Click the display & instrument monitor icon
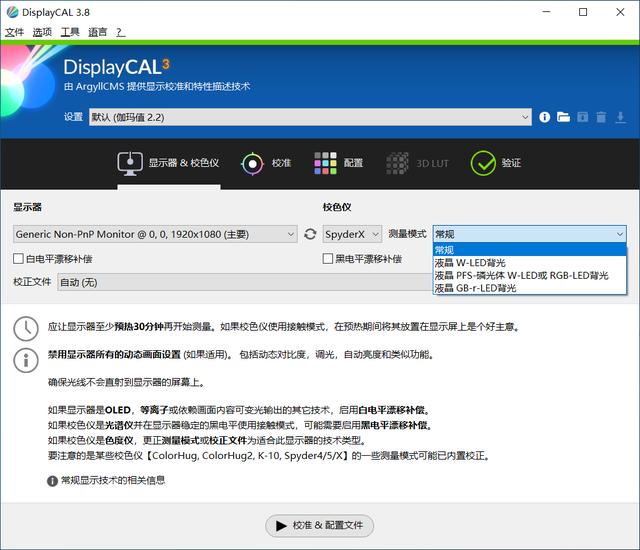Viewport: 640px width, 550px height. point(130,164)
